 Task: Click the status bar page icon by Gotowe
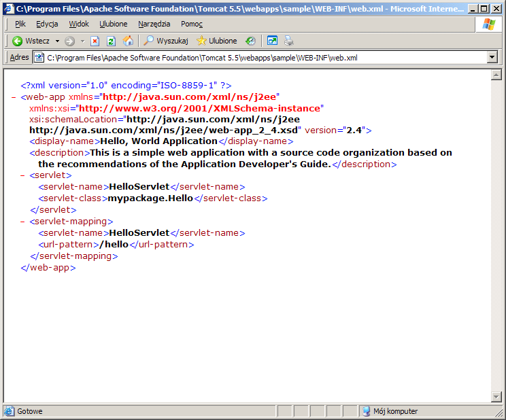[9, 411]
